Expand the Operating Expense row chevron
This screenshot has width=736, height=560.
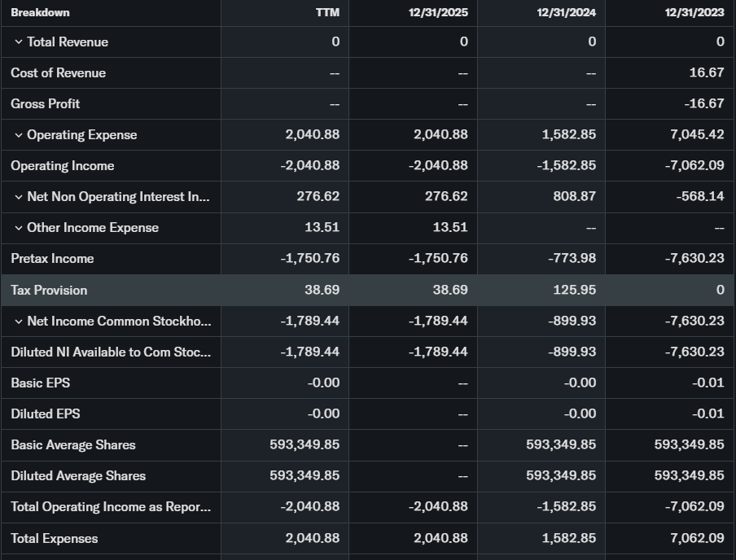(18, 135)
